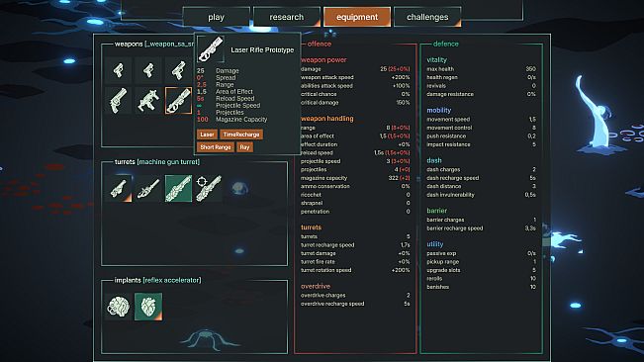Image resolution: width=644 pixels, height=362 pixels.
Task: Click the 'upgrade slots' stat row
Action: click(482, 270)
